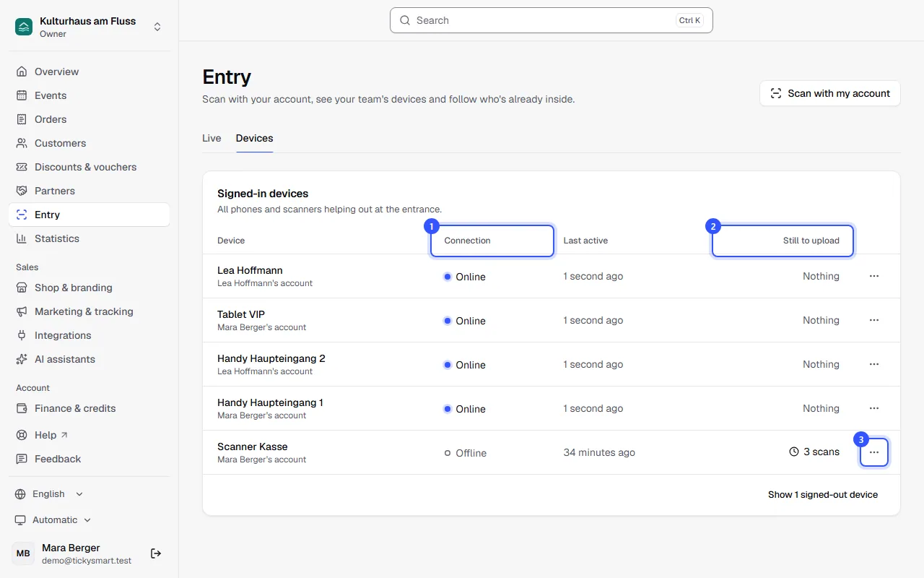This screenshot has height=578, width=924.
Task: Click the Events sidebar label
Action: [x=51, y=95]
